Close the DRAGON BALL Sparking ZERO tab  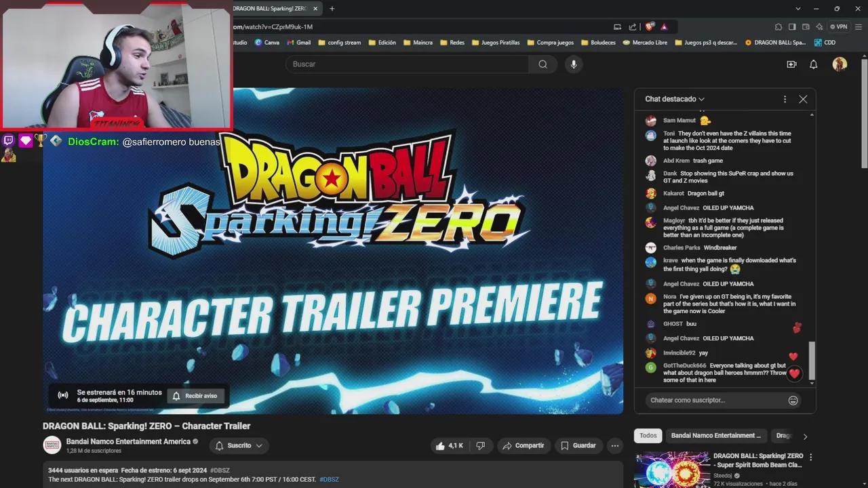[315, 9]
